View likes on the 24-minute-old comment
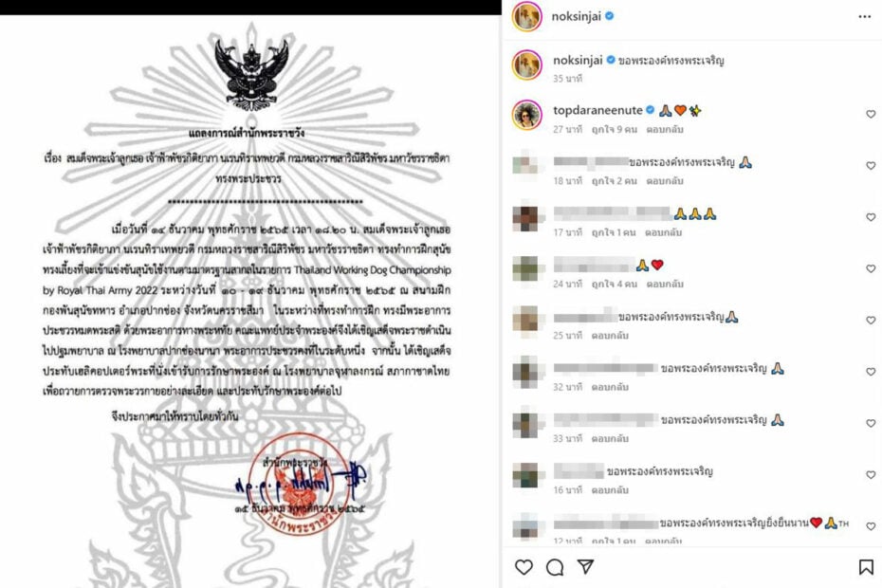Viewport: 882px width, 588px height. pos(615,285)
